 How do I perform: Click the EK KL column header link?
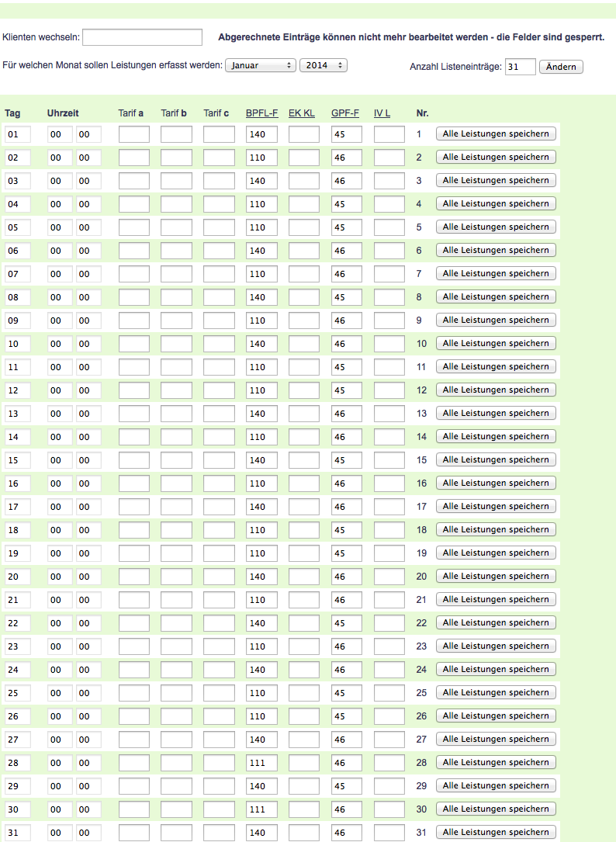302,113
